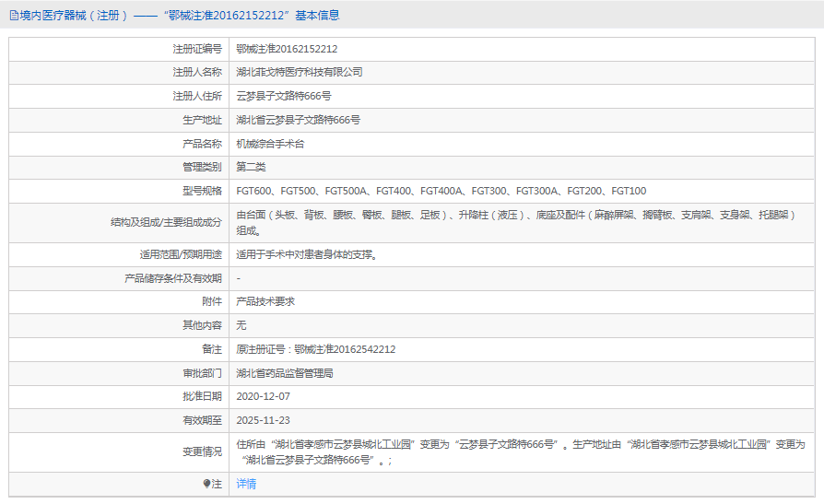The image size is (824, 504).
Task: Click the 产品储存条件及有效期 label
Action: coord(173,278)
